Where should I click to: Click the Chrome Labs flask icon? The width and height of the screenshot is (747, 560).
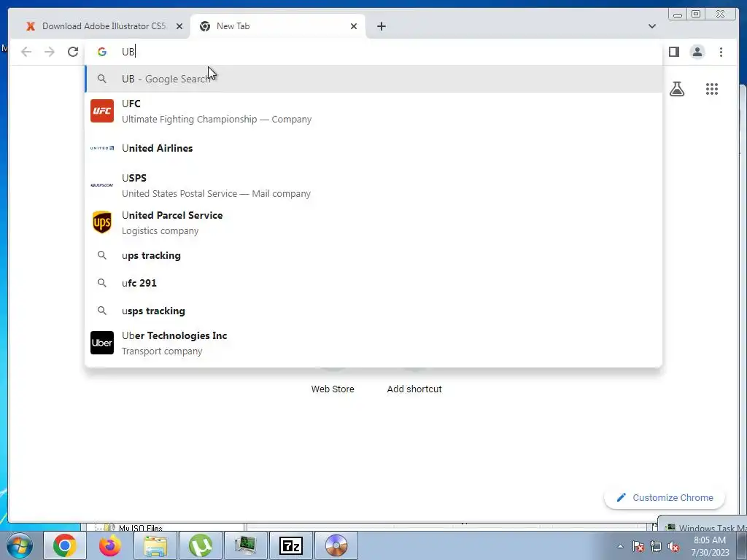(677, 89)
